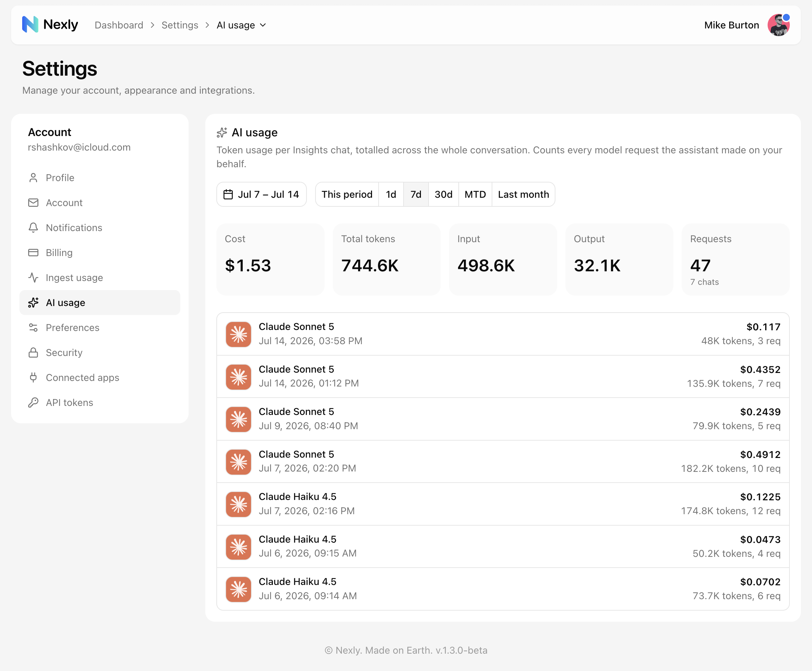Click the Preferences sliders icon
Viewport: 812px width, 671px height.
[33, 328]
